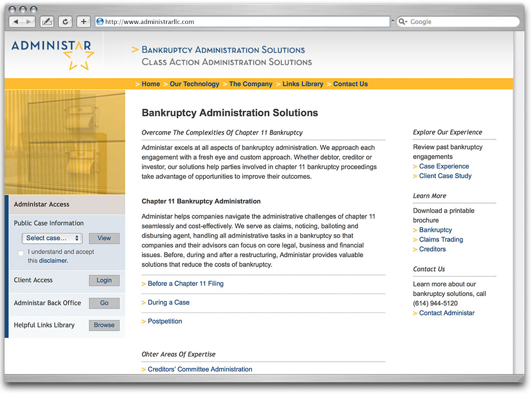Open the Client Case Study link
This screenshot has height=394, width=532.
(x=445, y=176)
